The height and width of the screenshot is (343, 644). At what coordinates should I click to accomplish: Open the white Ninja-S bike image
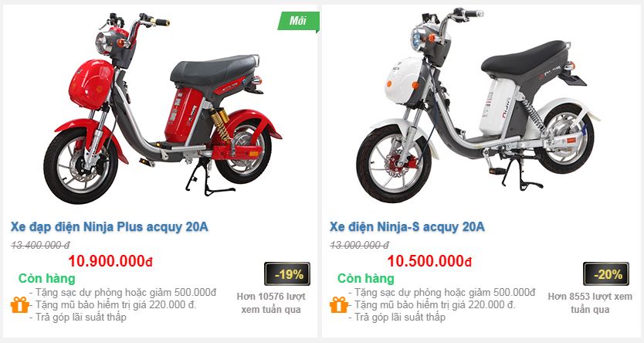point(479,105)
